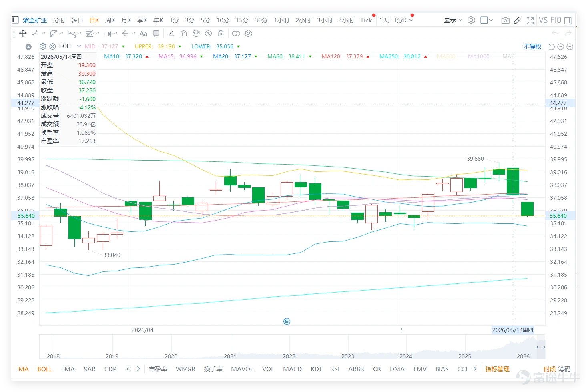
Task: Enter fullscreen chart mode
Action: (530, 20)
